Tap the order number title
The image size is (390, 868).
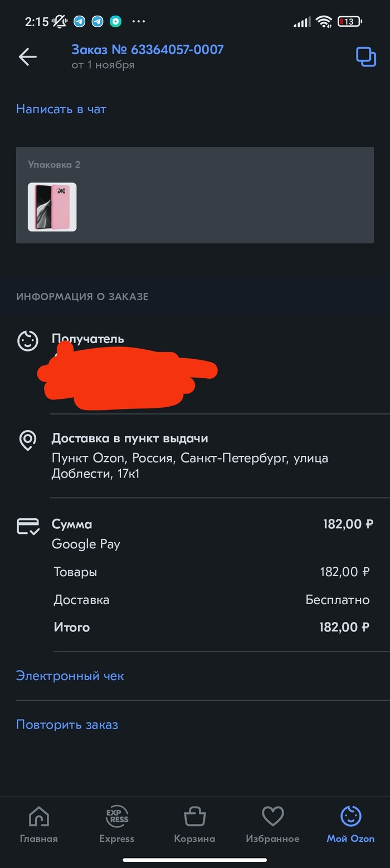[x=147, y=50]
